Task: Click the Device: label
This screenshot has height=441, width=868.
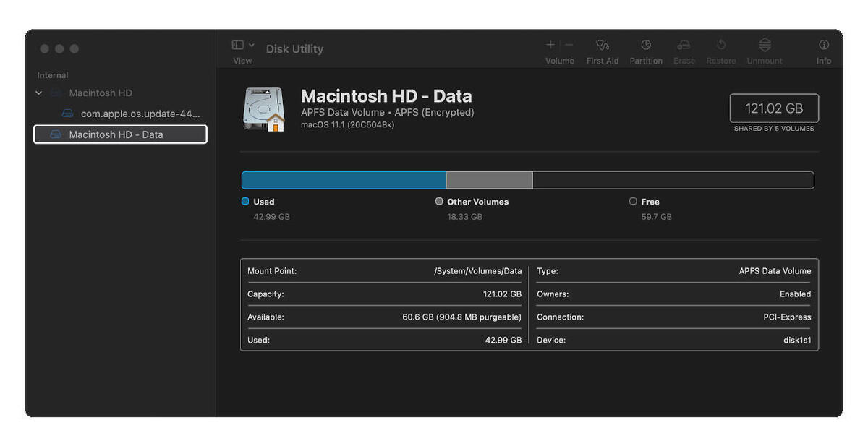Action: click(x=551, y=340)
